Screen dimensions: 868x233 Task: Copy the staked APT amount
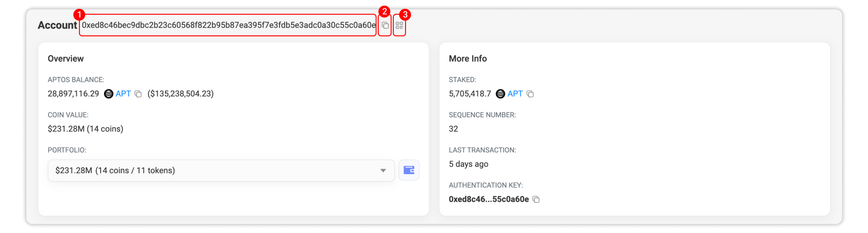[x=530, y=94]
